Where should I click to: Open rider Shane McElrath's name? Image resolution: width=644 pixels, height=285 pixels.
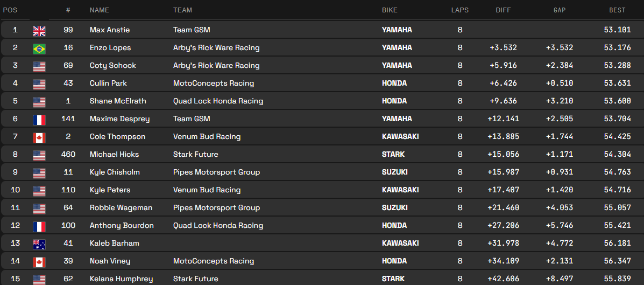[118, 101]
